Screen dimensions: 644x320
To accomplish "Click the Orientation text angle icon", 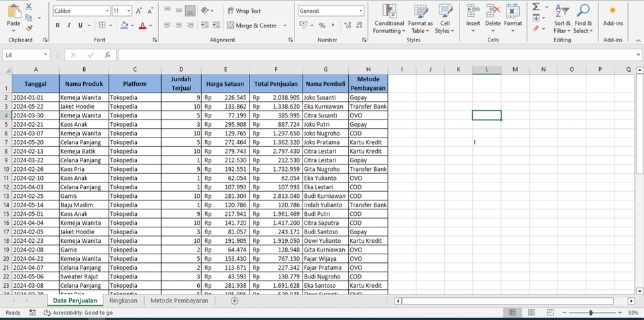I will click(205, 10).
